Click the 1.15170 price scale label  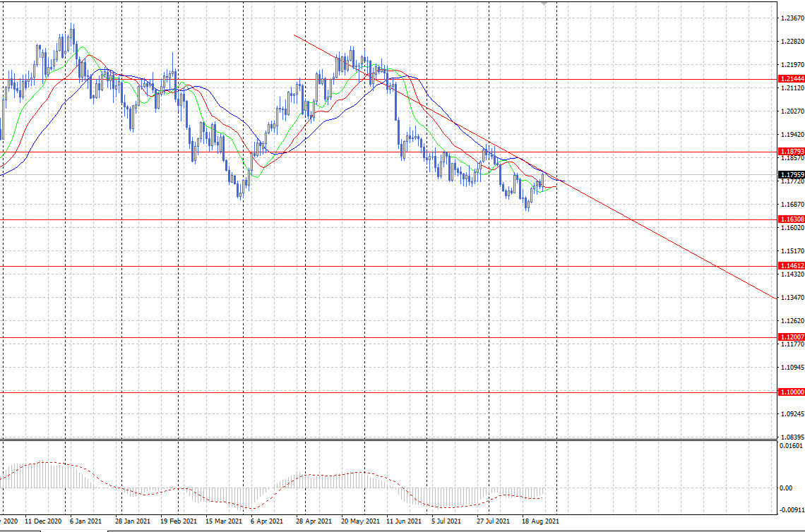coord(792,251)
